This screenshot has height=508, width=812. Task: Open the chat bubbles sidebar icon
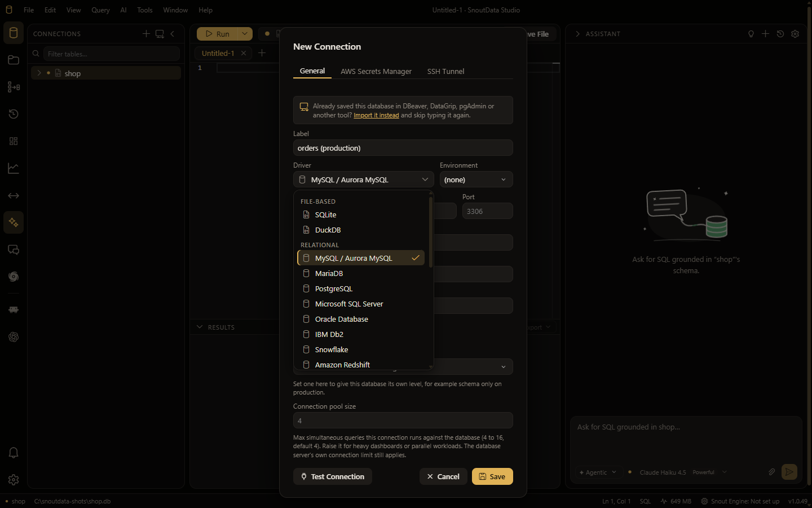(14, 249)
